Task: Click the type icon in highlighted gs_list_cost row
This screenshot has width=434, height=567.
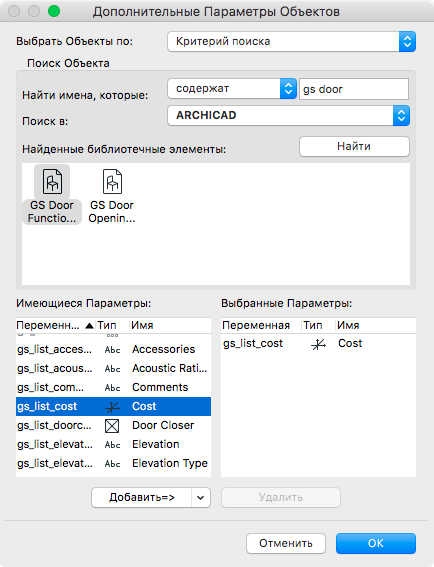Action: pyautogui.click(x=112, y=407)
